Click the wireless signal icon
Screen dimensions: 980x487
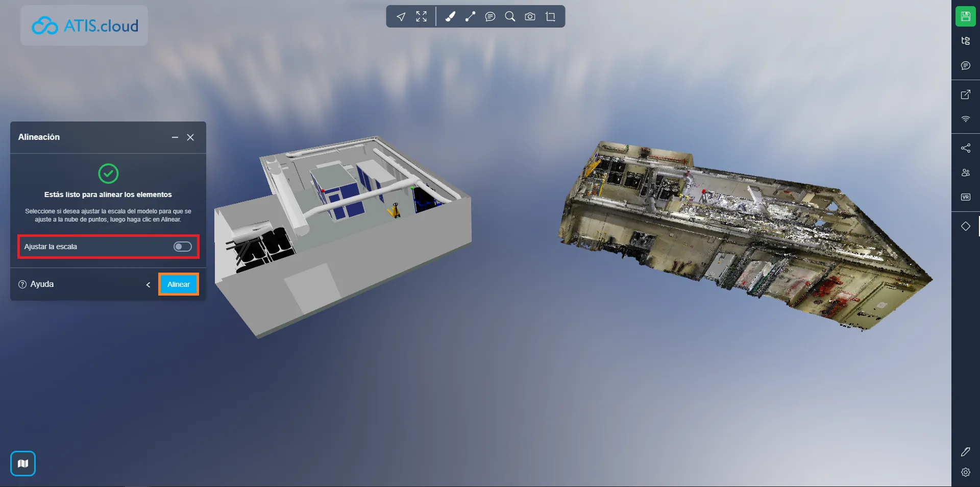(966, 119)
